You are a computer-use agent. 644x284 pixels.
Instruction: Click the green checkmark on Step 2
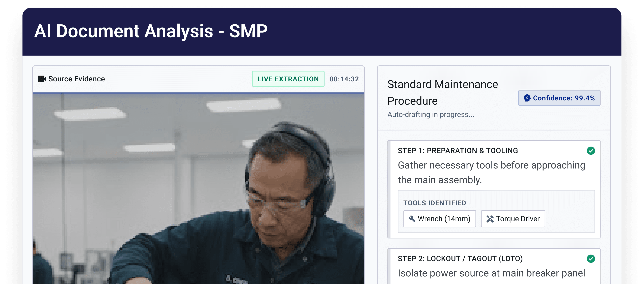click(x=591, y=258)
